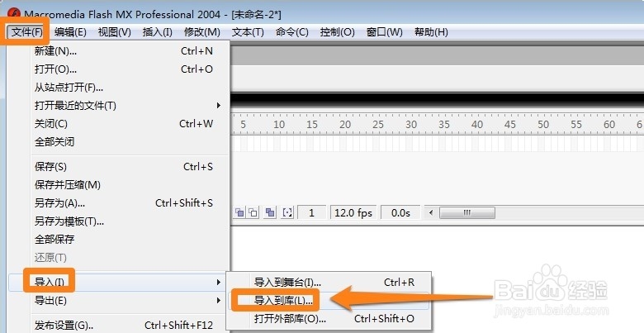The width and height of the screenshot is (644, 333).
Task: Expand the 导入(I) submenu
Action: click(119, 282)
